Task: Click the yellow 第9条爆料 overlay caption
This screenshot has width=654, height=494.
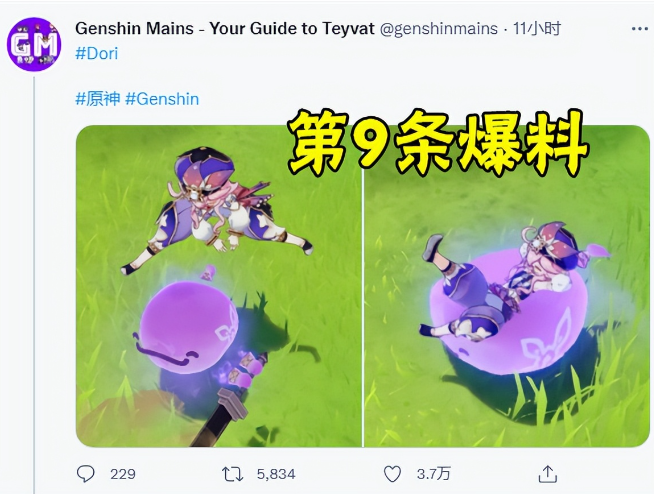Action: click(438, 142)
